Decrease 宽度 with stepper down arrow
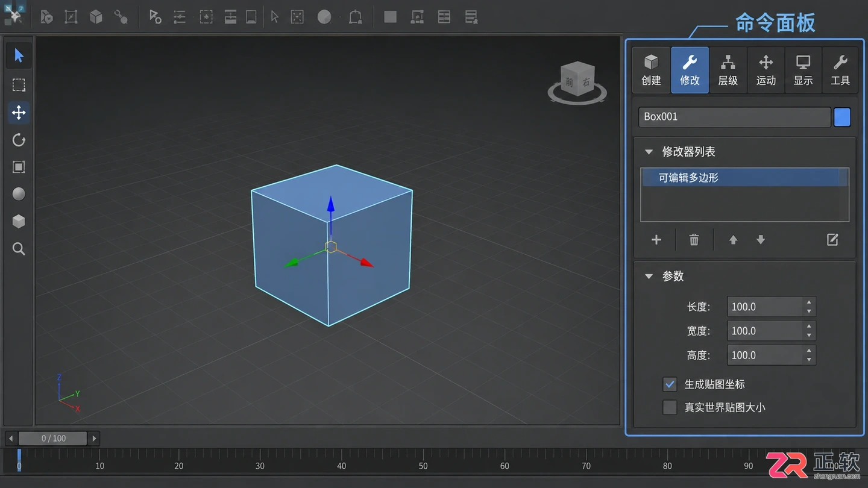 coord(809,336)
